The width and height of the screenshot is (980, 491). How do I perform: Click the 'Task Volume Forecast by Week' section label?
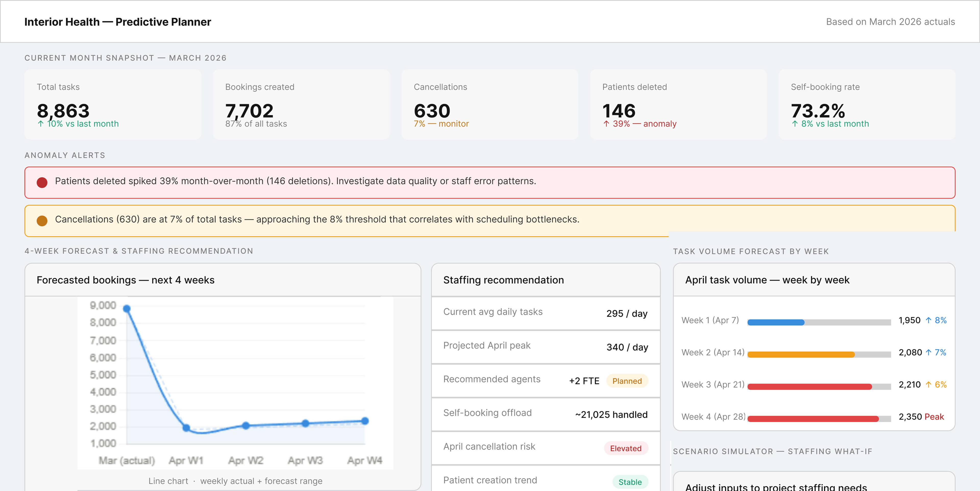click(751, 251)
